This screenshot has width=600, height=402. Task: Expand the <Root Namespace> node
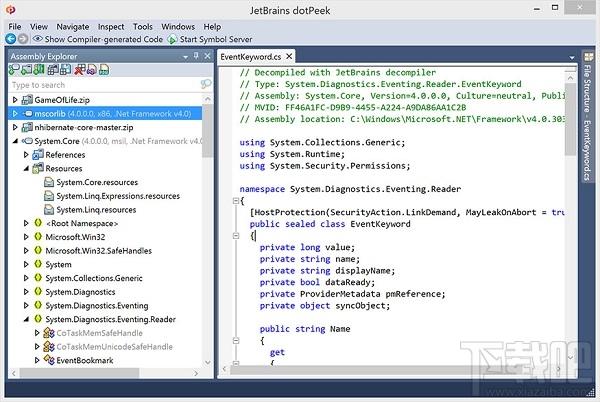(26, 223)
